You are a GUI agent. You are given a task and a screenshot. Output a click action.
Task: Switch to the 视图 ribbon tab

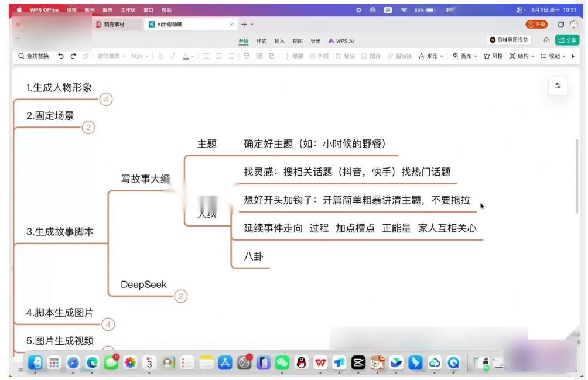[298, 41]
